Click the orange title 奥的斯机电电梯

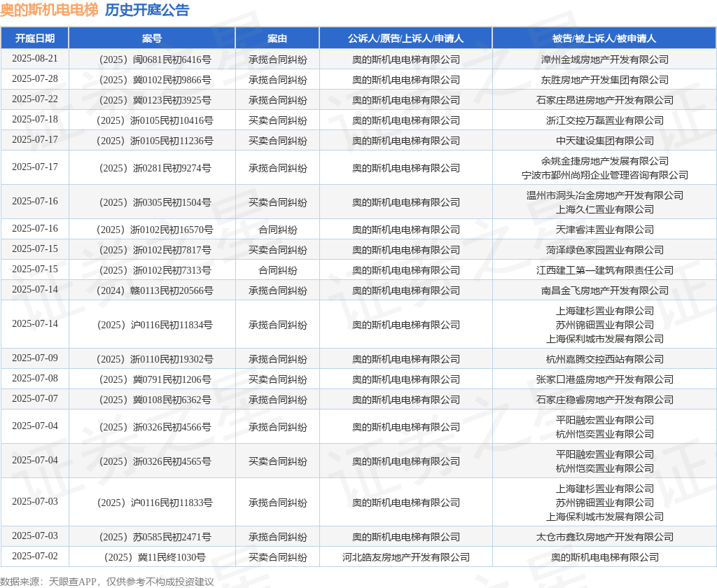pos(49,10)
